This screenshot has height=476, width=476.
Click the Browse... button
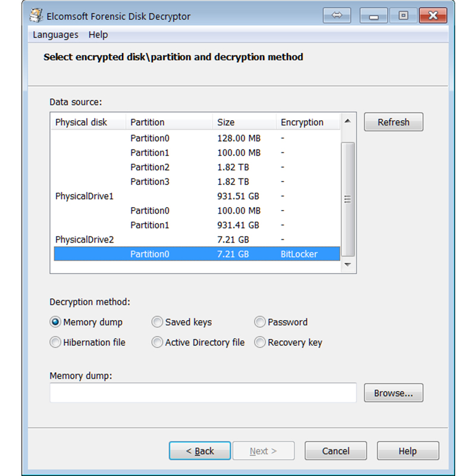(393, 393)
